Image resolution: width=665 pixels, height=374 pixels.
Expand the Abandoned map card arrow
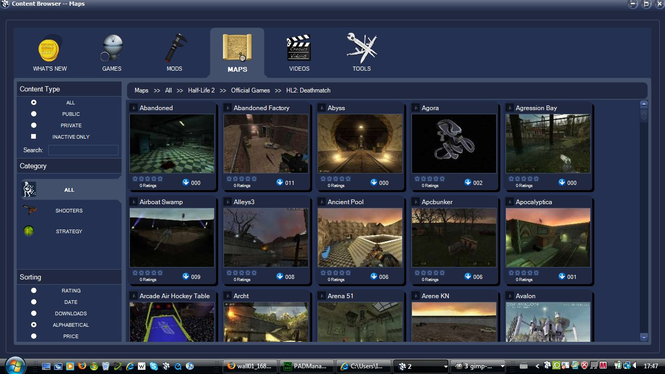point(134,108)
